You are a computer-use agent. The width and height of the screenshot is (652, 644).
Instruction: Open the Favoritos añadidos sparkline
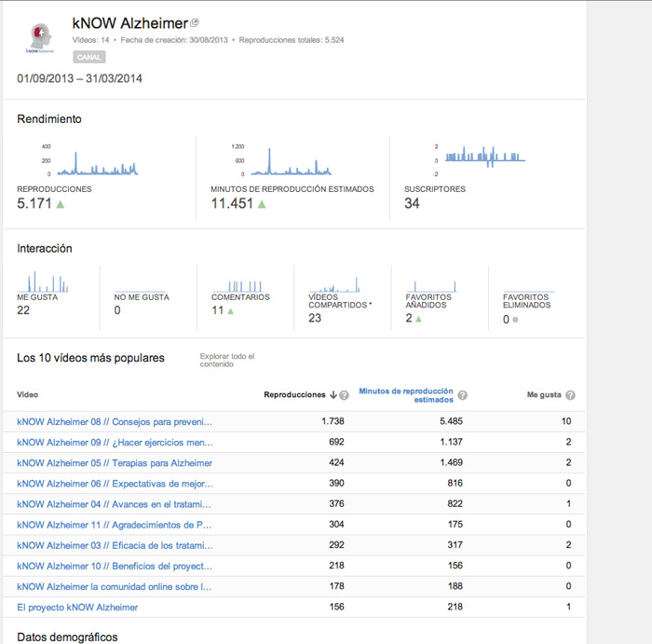pyautogui.click(x=431, y=286)
